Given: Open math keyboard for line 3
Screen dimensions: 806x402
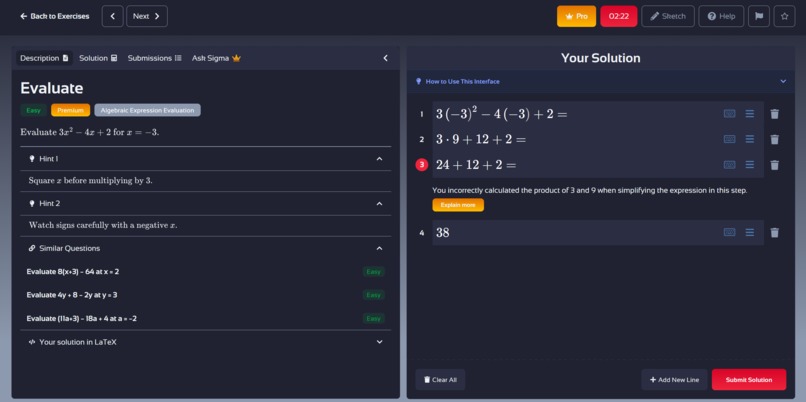Looking at the screenshot, I should pyautogui.click(x=729, y=165).
